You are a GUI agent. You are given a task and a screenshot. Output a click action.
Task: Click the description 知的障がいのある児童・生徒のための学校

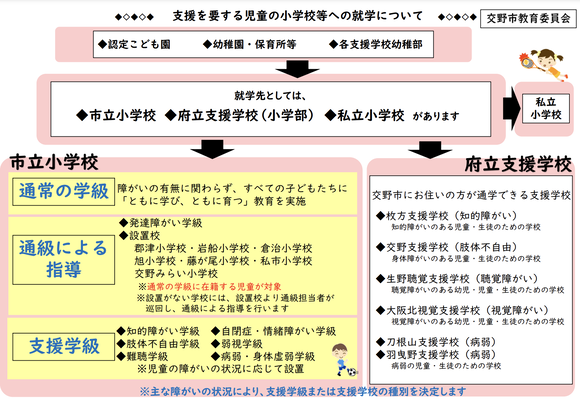tap(466, 227)
